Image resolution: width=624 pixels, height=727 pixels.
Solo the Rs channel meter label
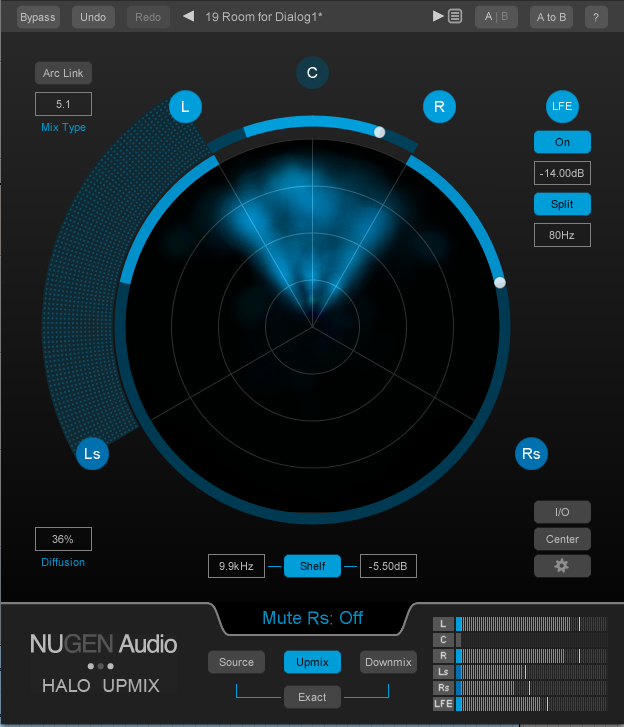pyautogui.click(x=443, y=688)
